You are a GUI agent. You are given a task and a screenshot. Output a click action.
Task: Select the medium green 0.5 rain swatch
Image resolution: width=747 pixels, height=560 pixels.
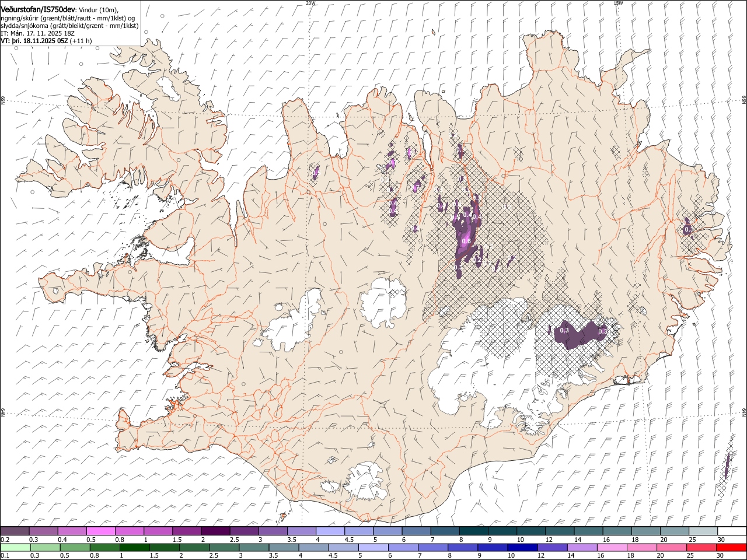click(x=75, y=548)
